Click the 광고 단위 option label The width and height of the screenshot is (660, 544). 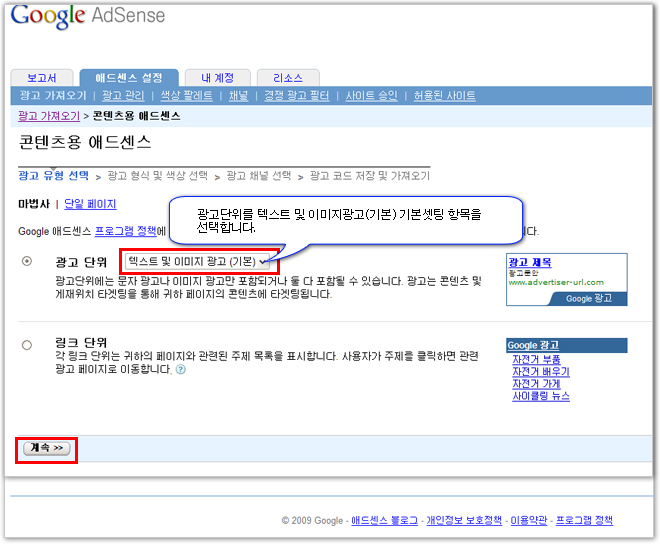pos(81,262)
